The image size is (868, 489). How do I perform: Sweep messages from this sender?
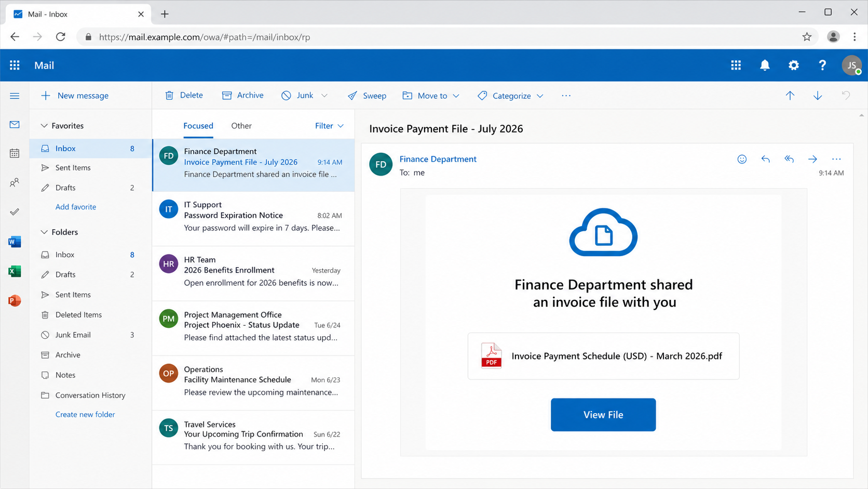point(367,96)
